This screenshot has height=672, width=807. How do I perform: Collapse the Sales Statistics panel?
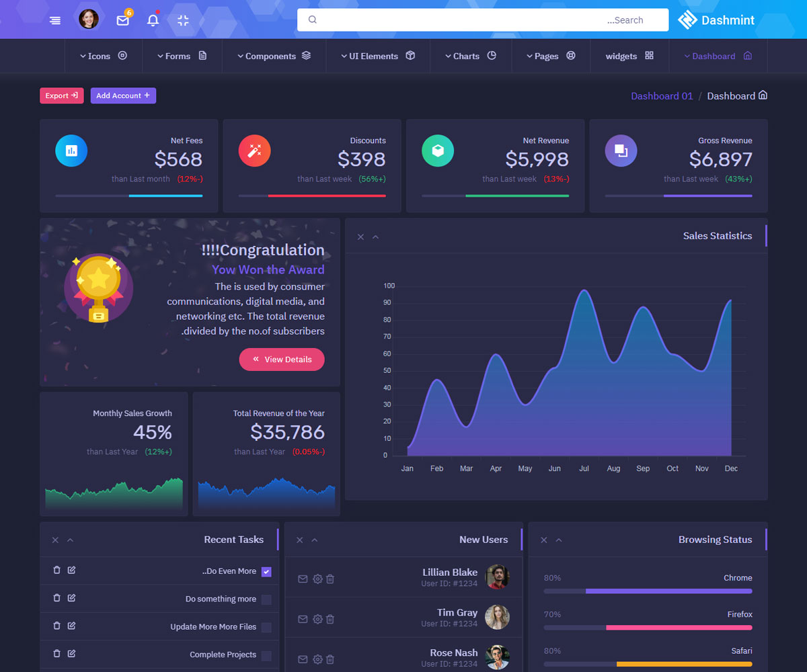pyautogui.click(x=375, y=237)
